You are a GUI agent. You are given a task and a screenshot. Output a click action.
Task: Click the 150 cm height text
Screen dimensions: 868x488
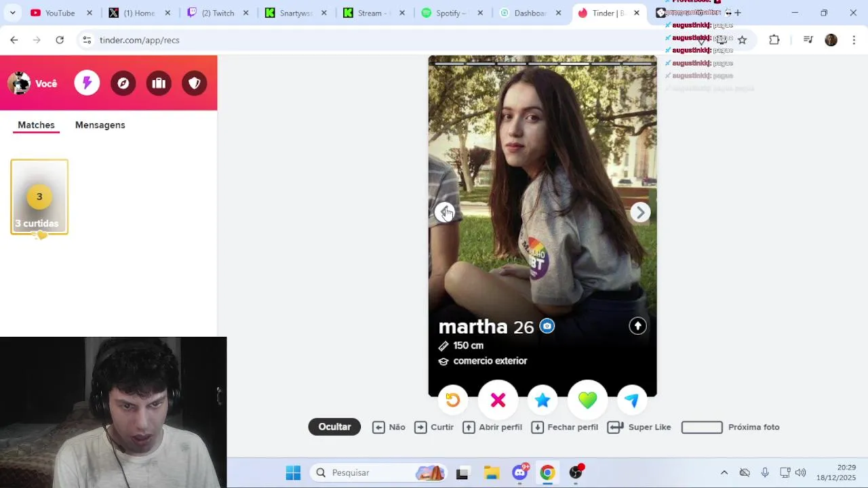[x=468, y=346]
